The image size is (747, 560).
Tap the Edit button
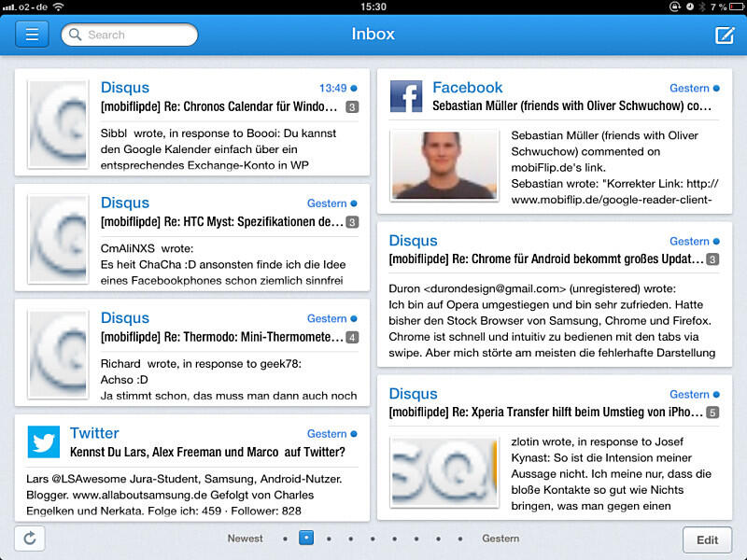tap(707, 539)
